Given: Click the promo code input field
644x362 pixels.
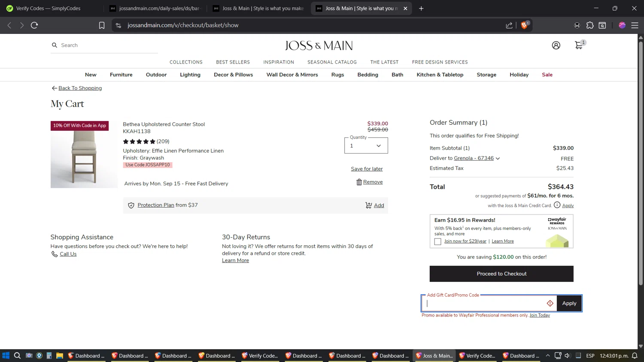Looking at the screenshot, I should click(485, 303).
